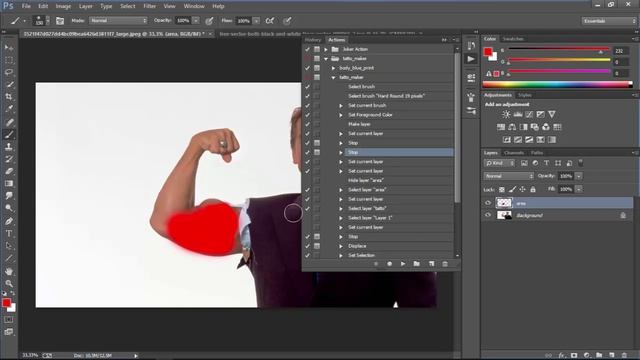The image size is (640, 360).
Task: Select the Zoom tool in toolbar
Action: click(x=9, y=283)
